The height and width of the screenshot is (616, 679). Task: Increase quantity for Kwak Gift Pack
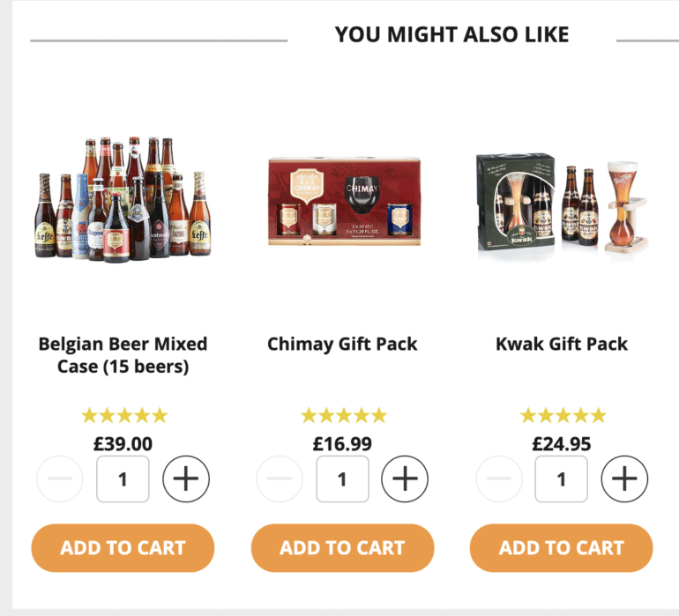tap(624, 479)
